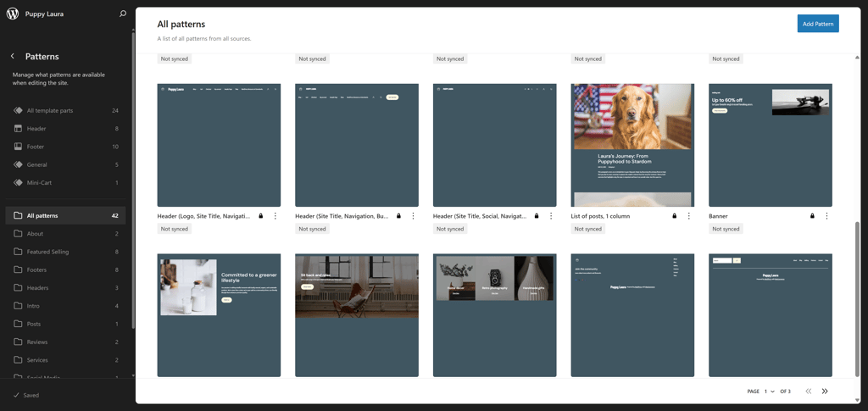
Task: Select General template parts category
Action: 65,165
